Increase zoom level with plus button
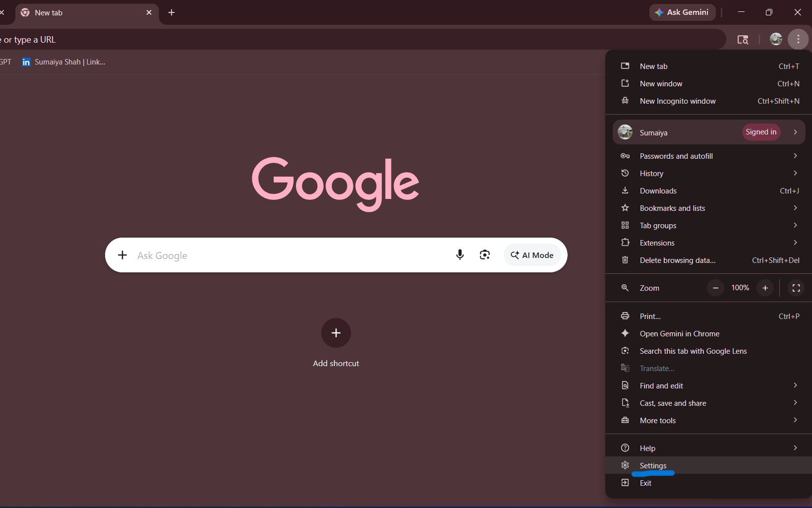Image resolution: width=812 pixels, height=508 pixels. click(x=765, y=288)
